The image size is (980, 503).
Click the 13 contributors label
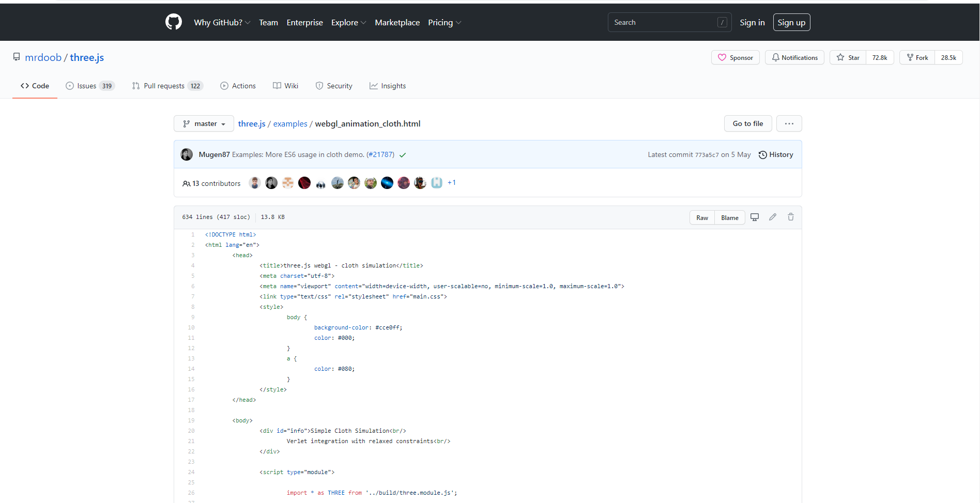(x=211, y=183)
